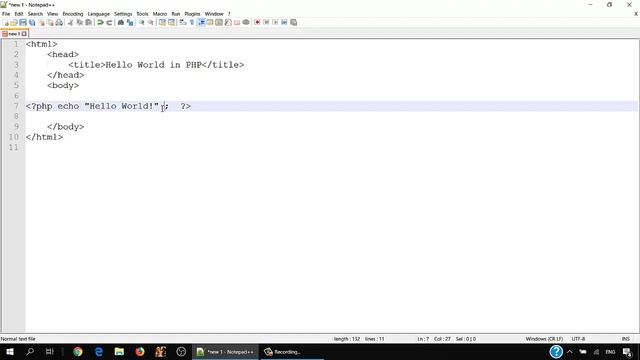
Task: Toggle synchronized horizontal scrolling icon
Action: 171,22
